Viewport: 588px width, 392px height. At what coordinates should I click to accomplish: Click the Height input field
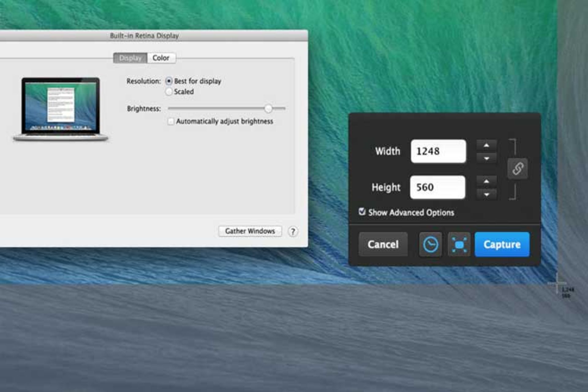coord(438,187)
